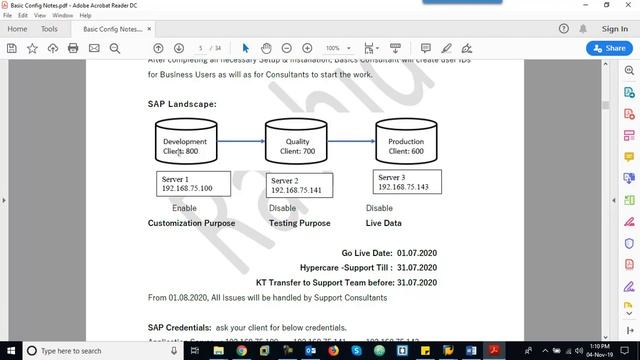Open Microsoft Word from the taskbar

click(x=471, y=351)
